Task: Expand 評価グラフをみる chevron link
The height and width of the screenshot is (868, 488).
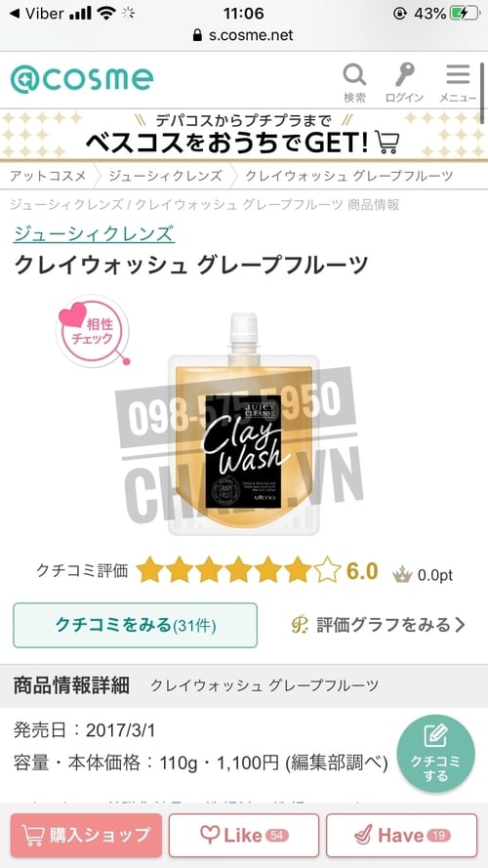Action: tap(379, 625)
